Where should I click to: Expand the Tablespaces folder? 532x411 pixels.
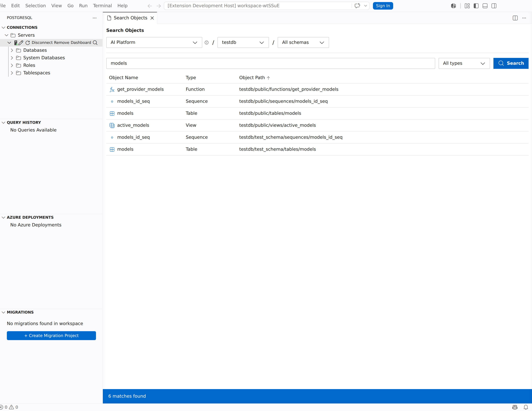(x=12, y=73)
